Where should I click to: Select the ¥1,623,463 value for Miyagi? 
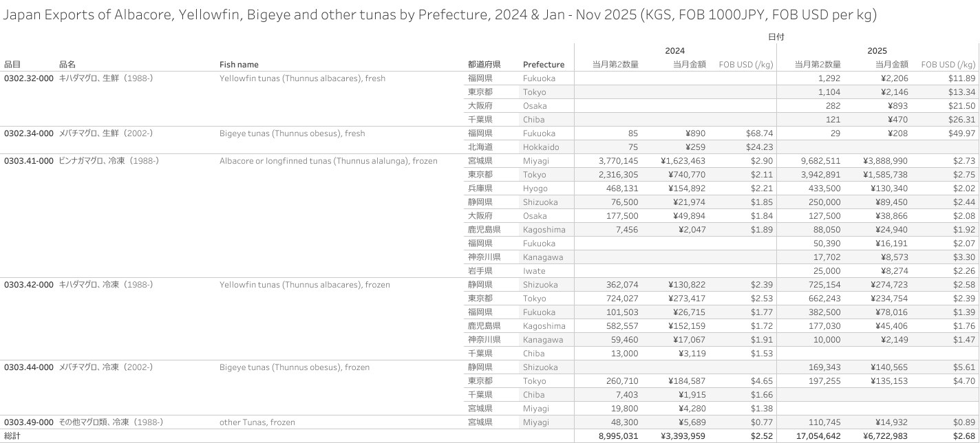click(x=686, y=161)
